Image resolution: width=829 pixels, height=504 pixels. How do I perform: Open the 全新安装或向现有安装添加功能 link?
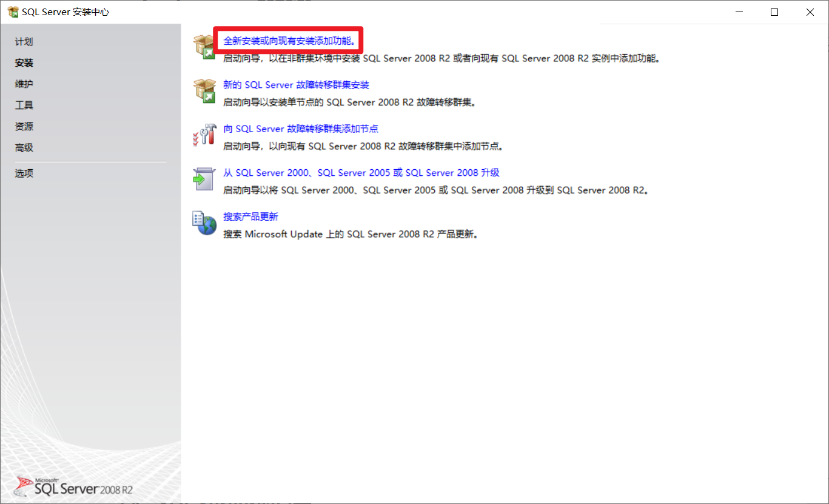[290, 41]
